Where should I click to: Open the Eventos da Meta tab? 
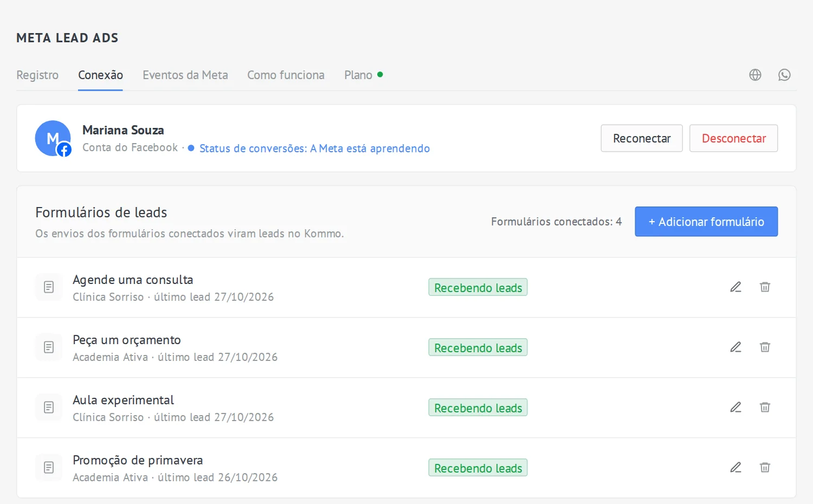pos(185,75)
